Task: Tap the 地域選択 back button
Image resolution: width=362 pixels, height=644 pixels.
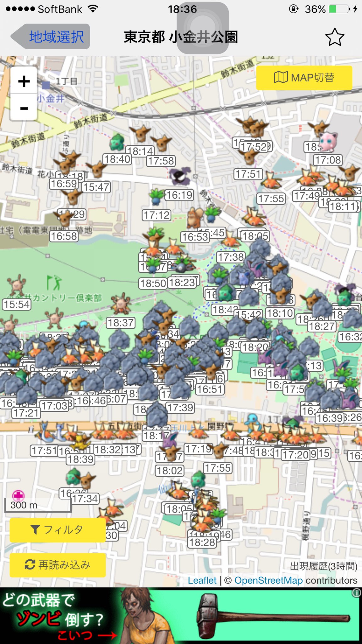Action: pyautogui.click(x=51, y=36)
